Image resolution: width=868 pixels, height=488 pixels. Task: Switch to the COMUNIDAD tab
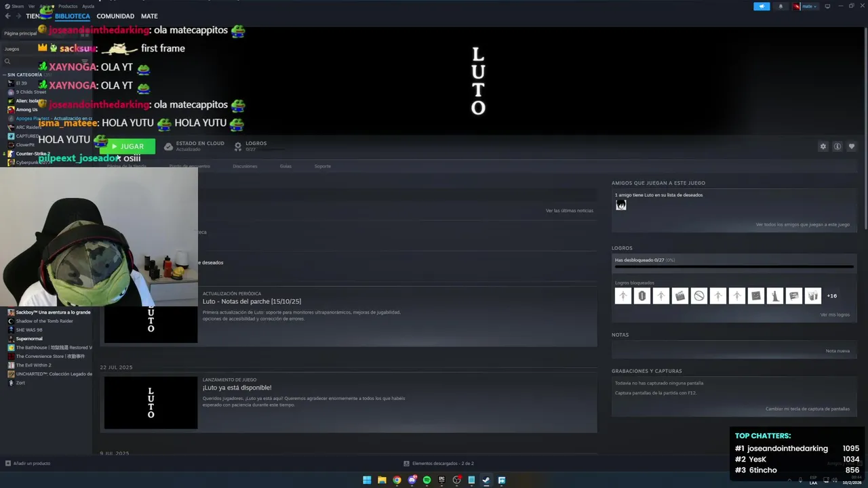(x=115, y=16)
